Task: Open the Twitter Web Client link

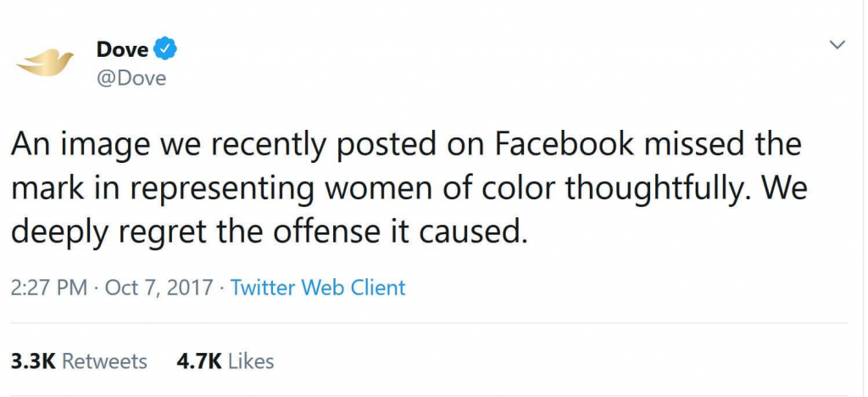Action: pyautogui.click(x=318, y=288)
